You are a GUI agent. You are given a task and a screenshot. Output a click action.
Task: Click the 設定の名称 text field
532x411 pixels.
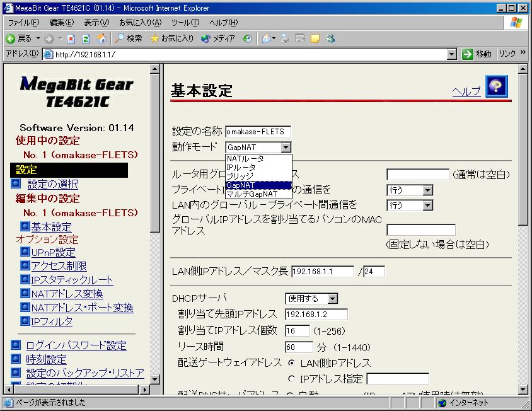coord(258,132)
